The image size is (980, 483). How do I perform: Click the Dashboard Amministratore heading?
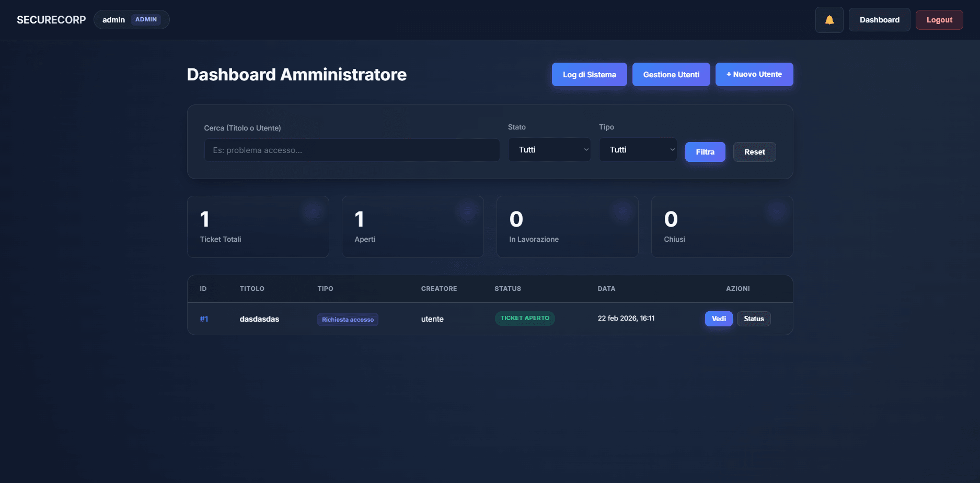pos(296,75)
